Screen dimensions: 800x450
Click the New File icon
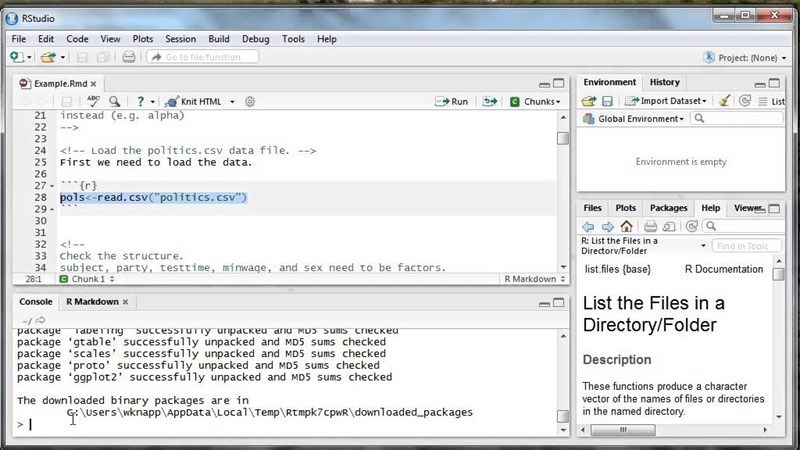[16, 57]
